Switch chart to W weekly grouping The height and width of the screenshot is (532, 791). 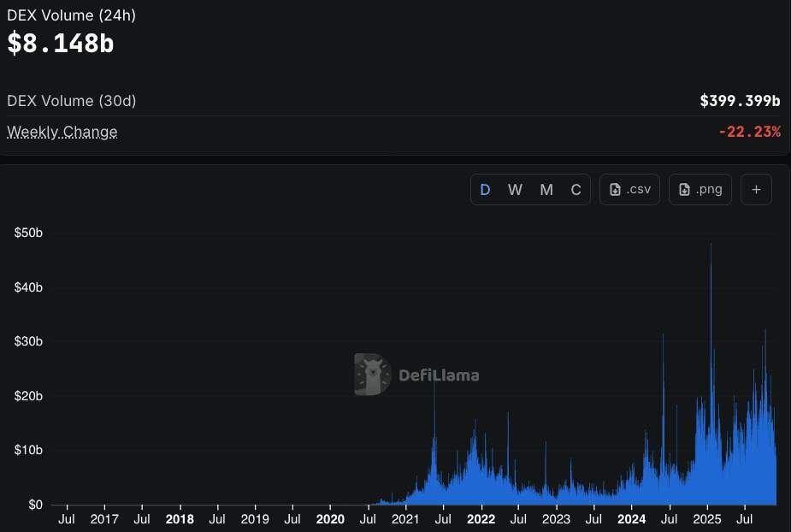[515, 190]
